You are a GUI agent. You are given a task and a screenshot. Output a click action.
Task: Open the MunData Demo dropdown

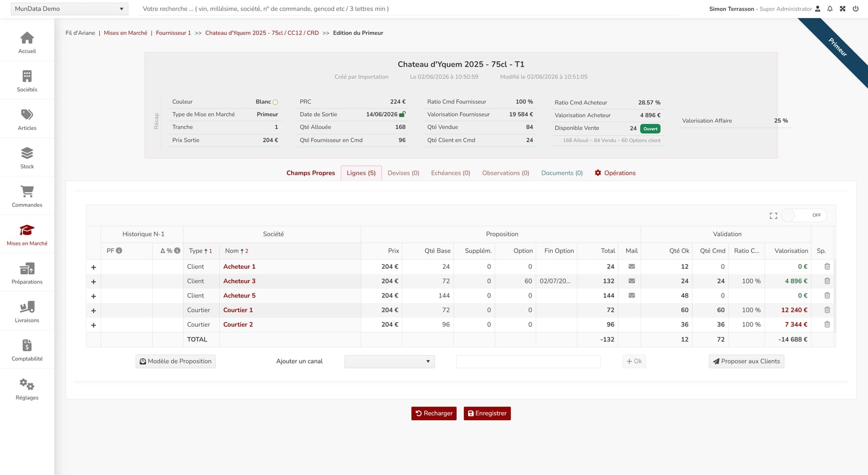(69, 9)
